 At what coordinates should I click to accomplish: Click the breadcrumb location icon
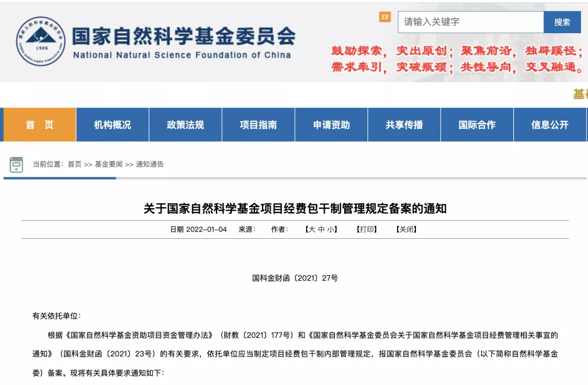tap(16, 164)
